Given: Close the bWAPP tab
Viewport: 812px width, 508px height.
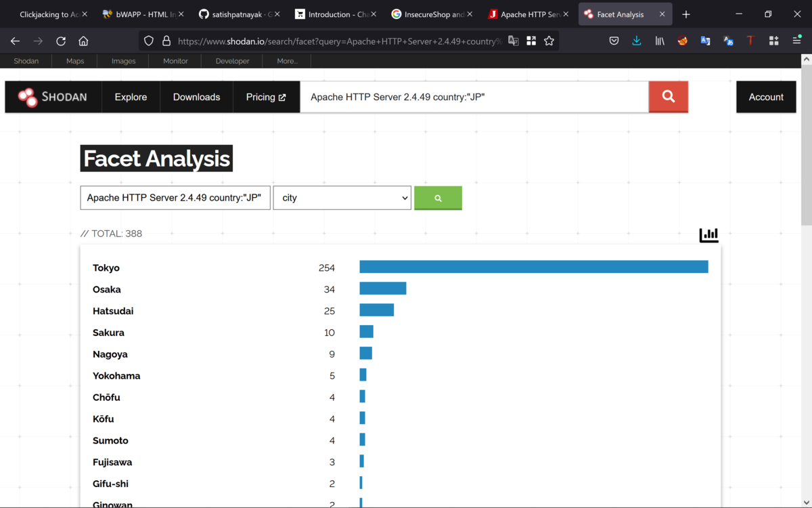Looking at the screenshot, I should [181, 14].
